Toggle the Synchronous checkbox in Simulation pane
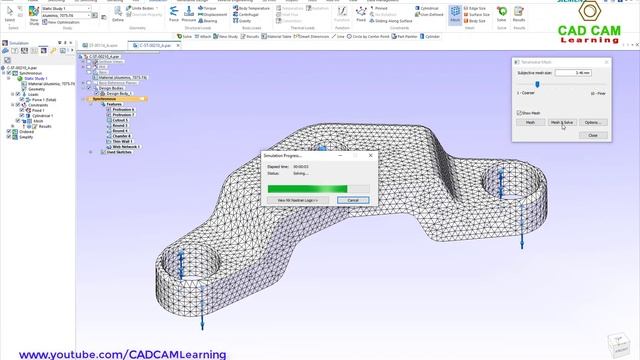Viewport: 640px width, 360px height. (x=9, y=73)
